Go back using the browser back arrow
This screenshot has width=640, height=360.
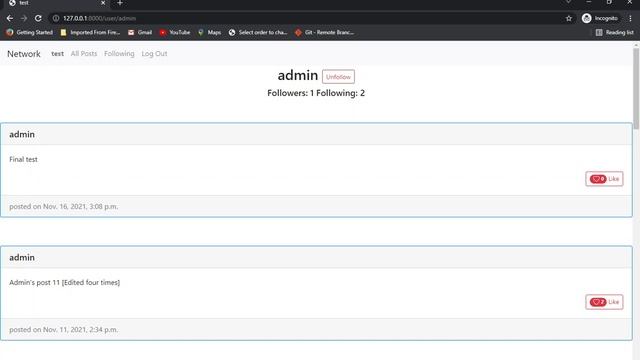(10, 18)
